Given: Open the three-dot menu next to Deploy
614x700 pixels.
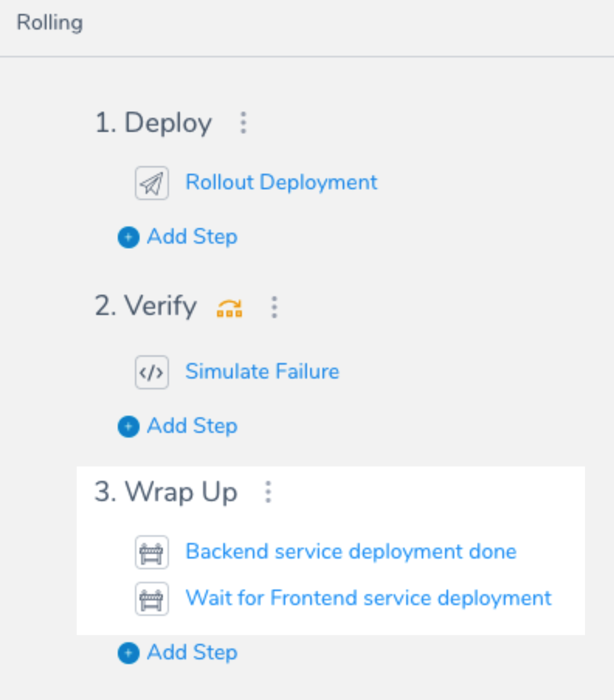Looking at the screenshot, I should (x=243, y=123).
